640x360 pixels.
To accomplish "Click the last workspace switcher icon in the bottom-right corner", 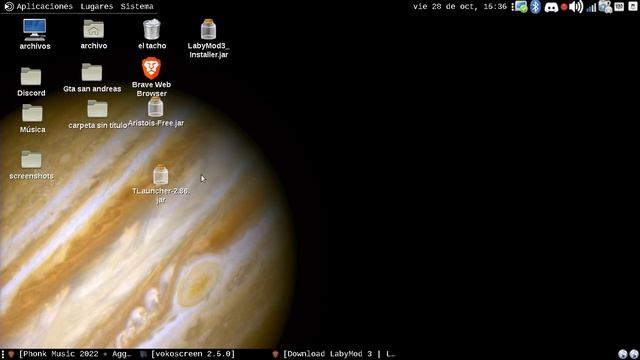I will (x=634, y=354).
